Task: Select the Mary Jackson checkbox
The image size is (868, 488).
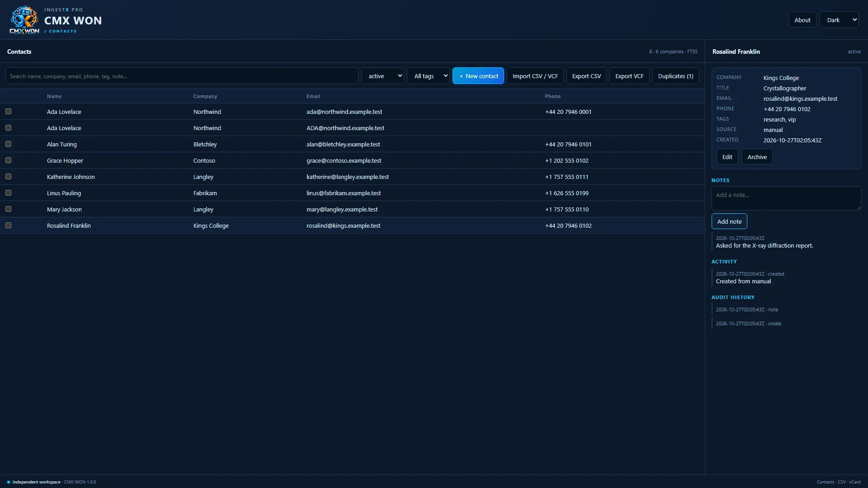Action: click(8, 209)
